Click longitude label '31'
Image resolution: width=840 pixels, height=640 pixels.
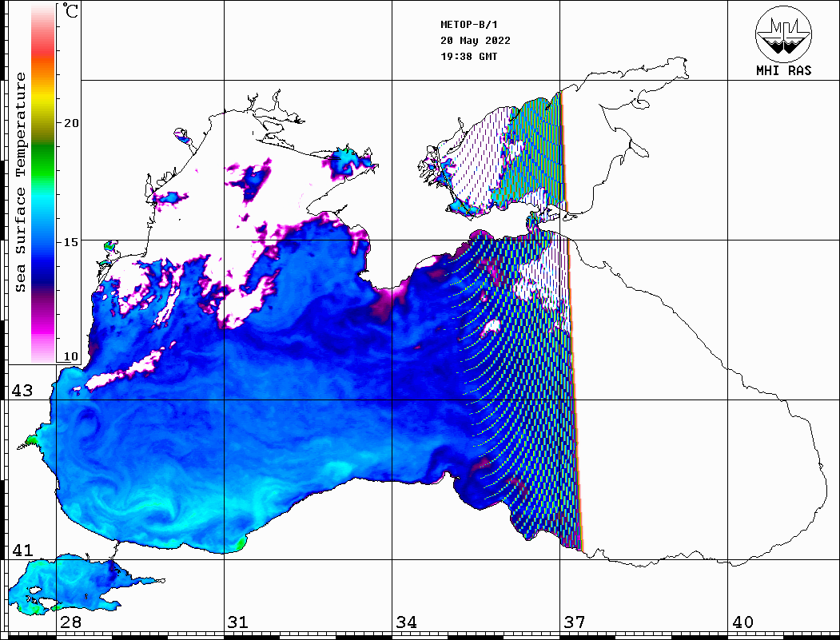tap(238, 622)
